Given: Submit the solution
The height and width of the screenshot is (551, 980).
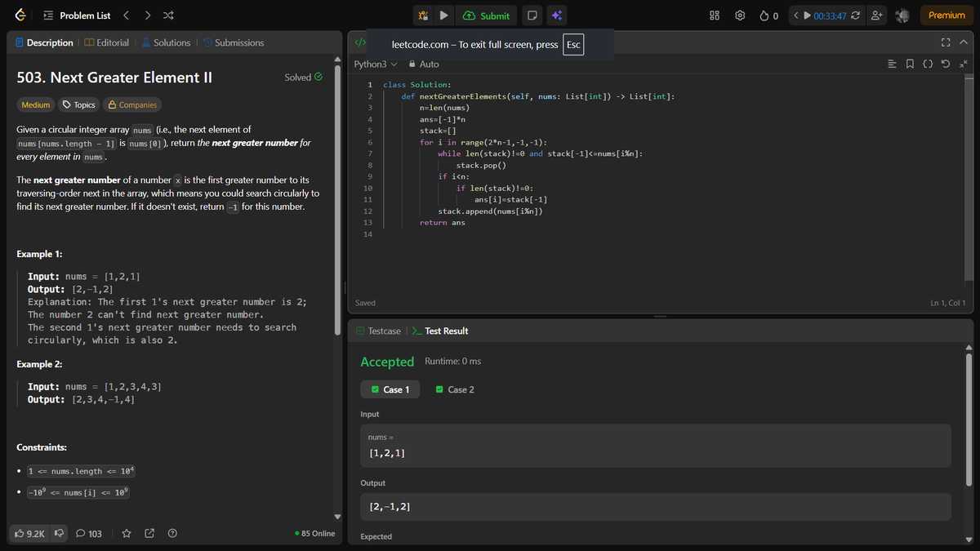Looking at the screenshot, I should coord(486,16).
